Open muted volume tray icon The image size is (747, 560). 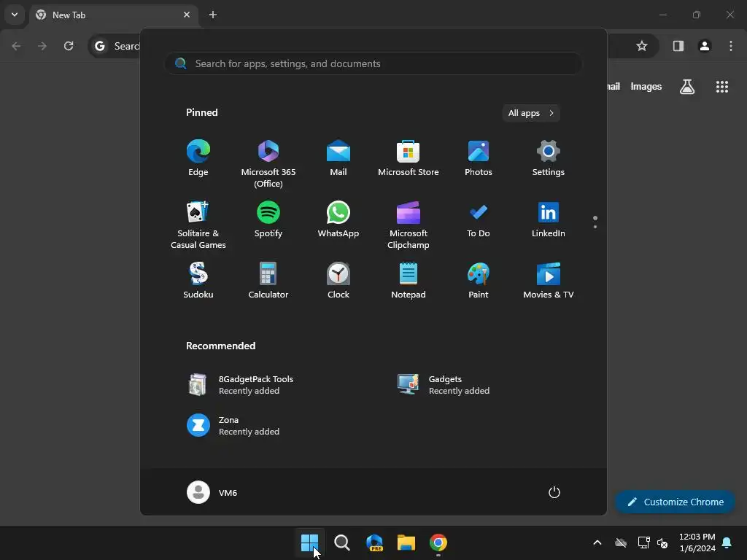pos(662,542)
